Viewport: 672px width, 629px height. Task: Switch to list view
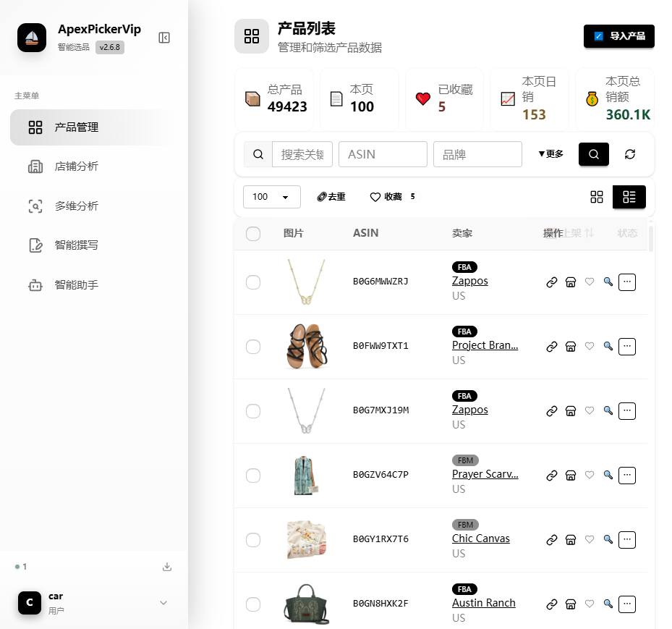pyautogui.click(x=629, y=197)
